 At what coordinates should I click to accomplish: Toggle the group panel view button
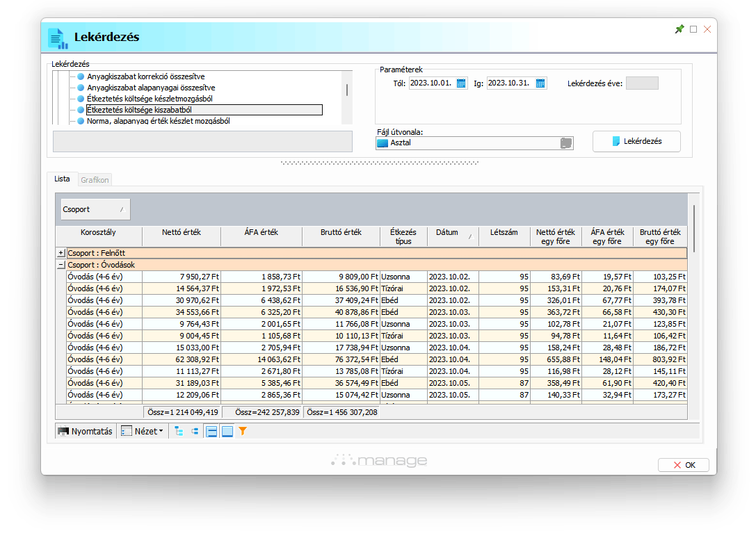coord(211,432)
